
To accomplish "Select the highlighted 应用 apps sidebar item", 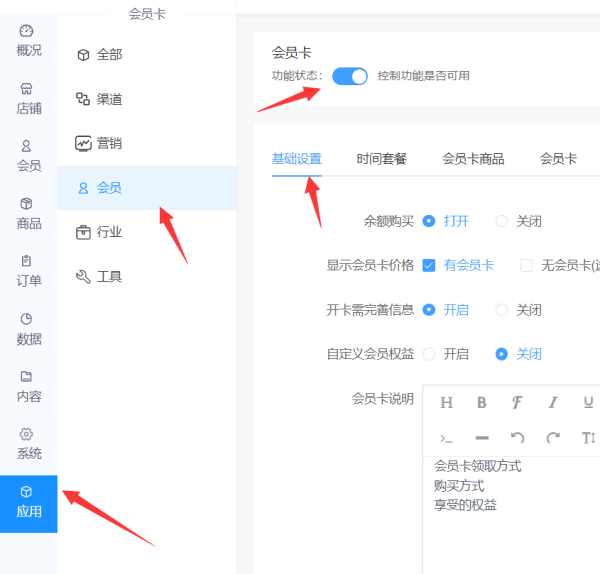I will point(29,504).
